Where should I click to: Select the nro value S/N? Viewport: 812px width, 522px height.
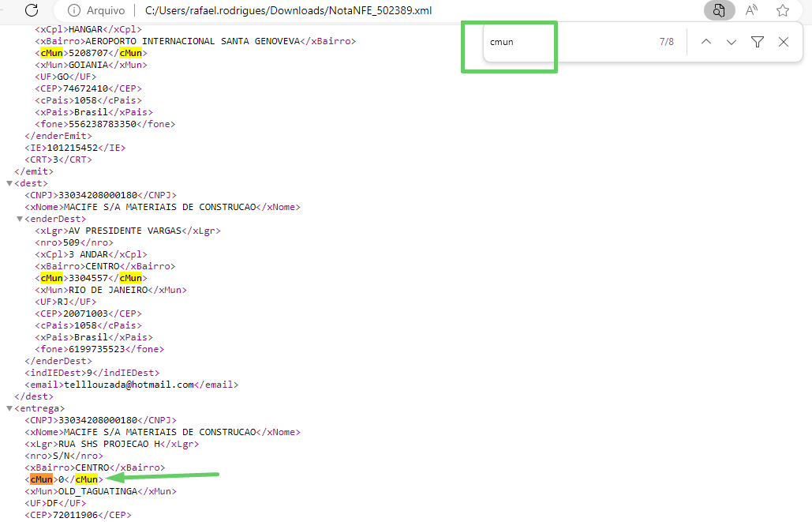coord(61,456)
